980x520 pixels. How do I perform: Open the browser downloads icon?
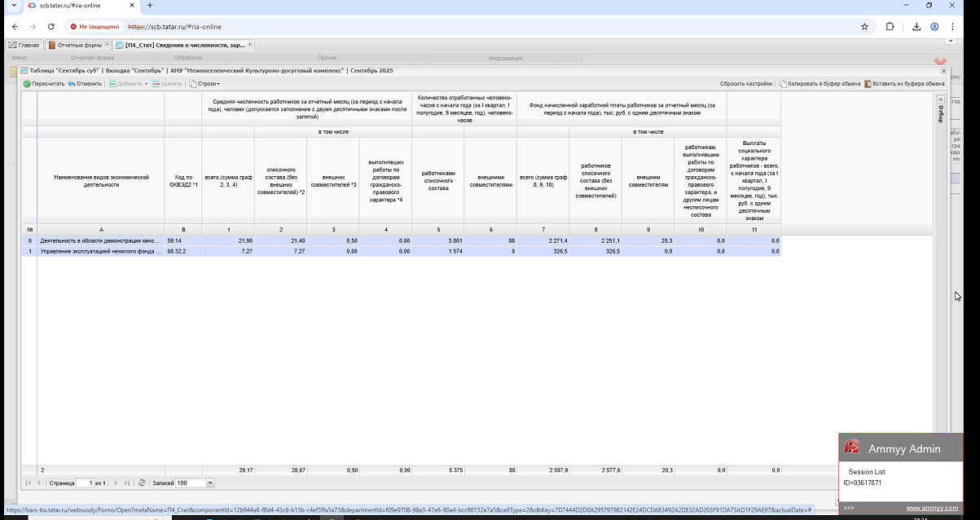click(x=916, y=26)
